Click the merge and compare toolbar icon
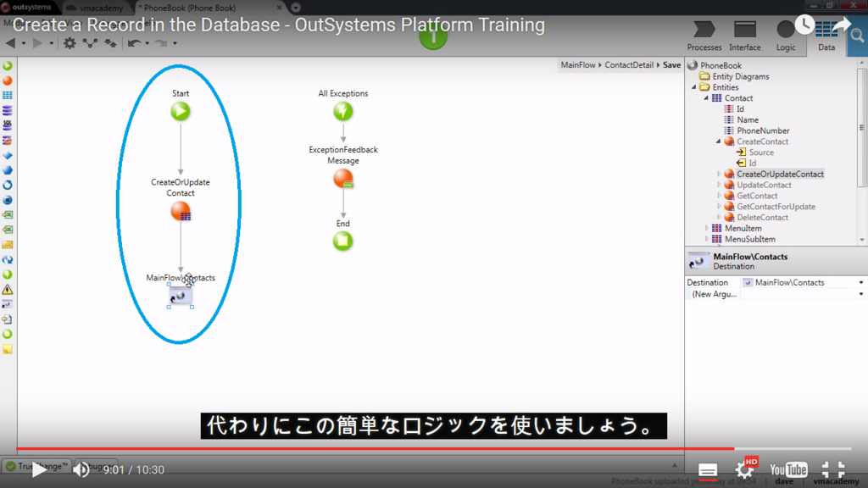 (111, 43)
